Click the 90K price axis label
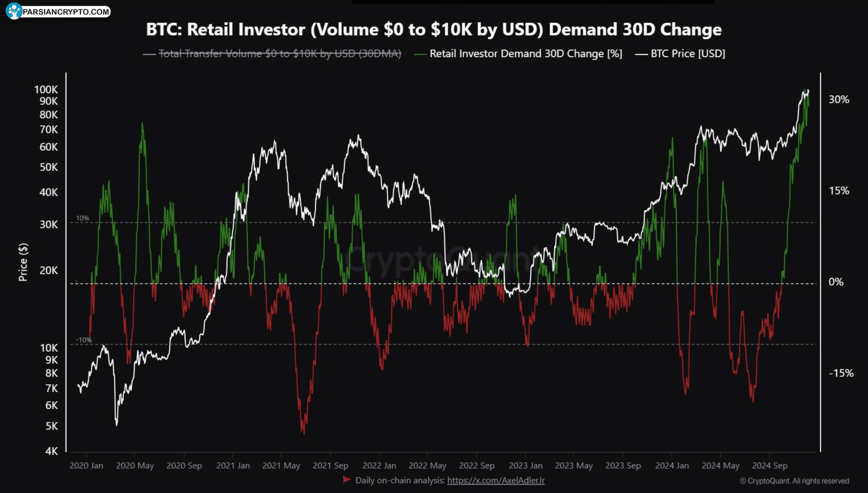The height and width of the screenshot is (493, 868). point(49,101)
